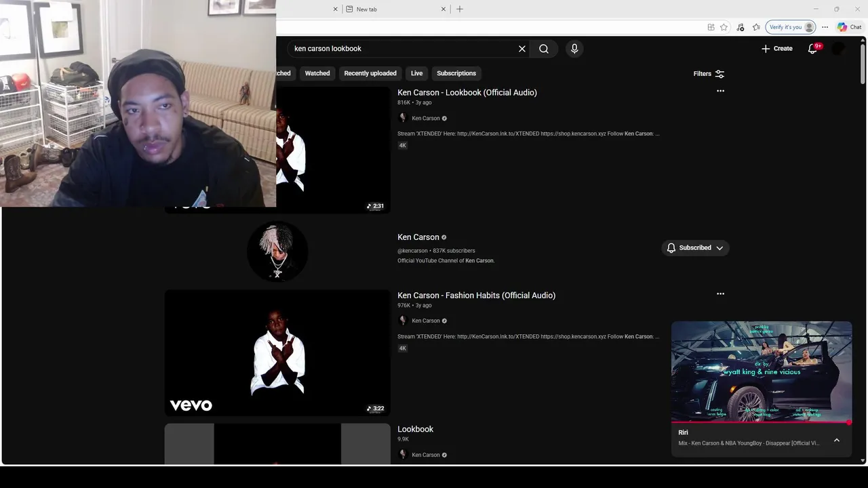This screenshot has width=868, height=488.
Task: Select the Subscriptions filter chip
Action: click(x=456, y=73)
